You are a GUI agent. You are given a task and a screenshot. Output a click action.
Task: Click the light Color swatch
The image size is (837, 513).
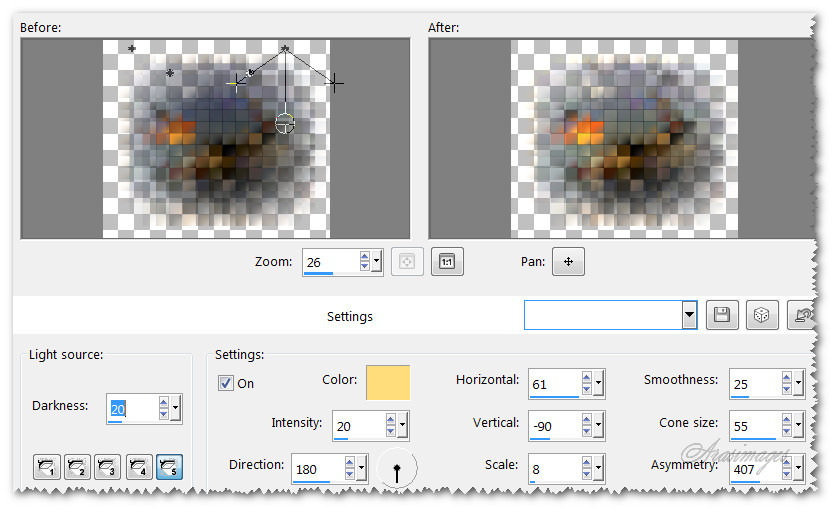388,383
